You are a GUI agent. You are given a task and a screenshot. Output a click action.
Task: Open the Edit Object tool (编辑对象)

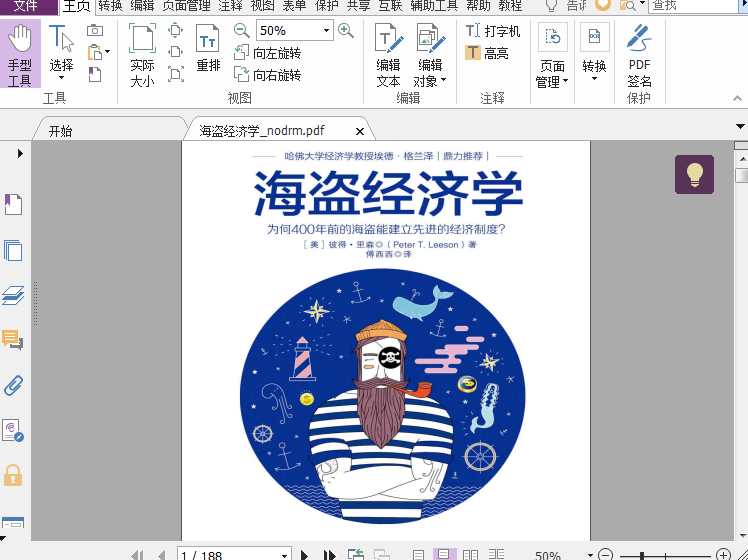pyautogui.click(x=430, y=55)
